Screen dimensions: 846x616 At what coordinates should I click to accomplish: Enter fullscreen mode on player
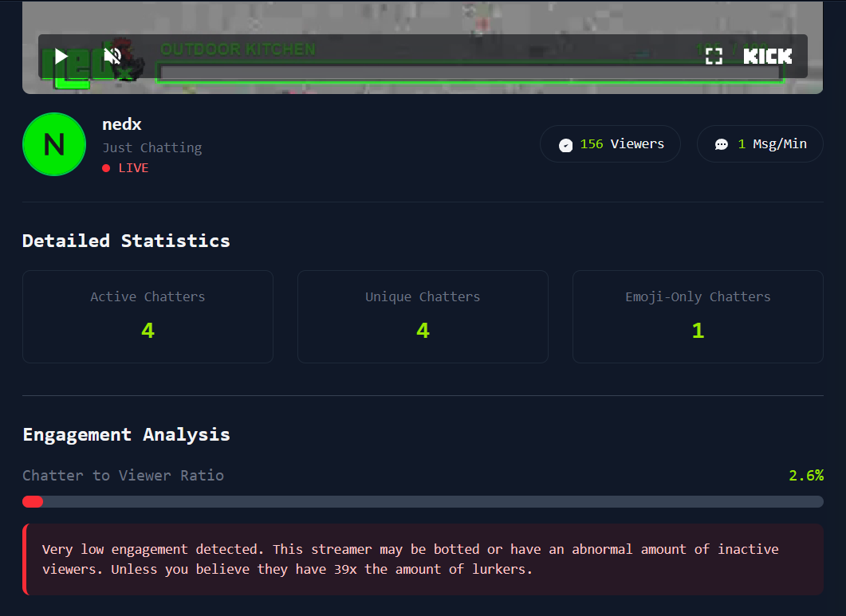[714, 56]
